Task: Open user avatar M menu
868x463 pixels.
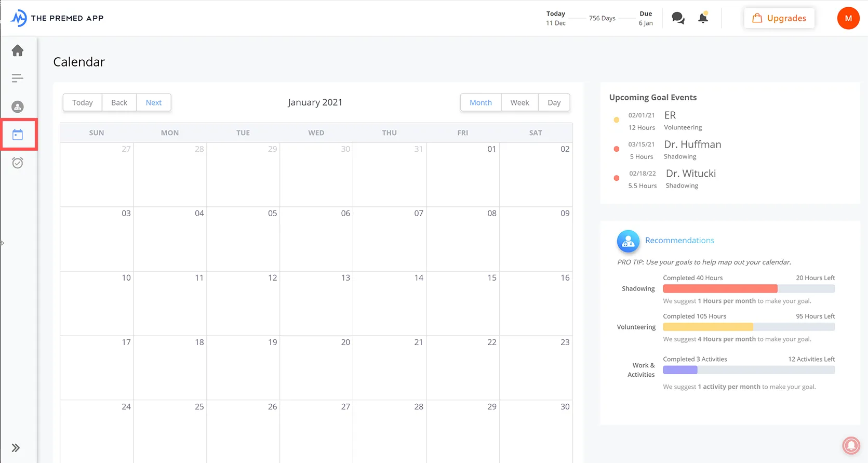Action: [x=848, y=18]
